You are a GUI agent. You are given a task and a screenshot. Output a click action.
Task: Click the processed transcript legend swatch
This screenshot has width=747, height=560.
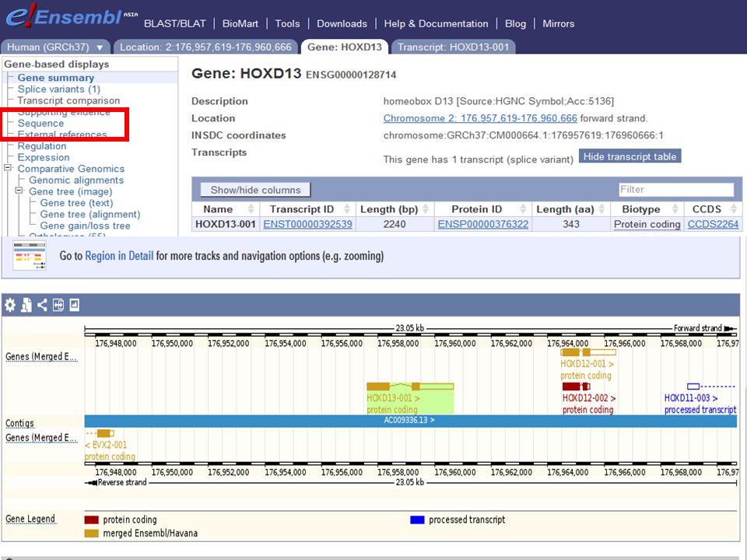(x=417, y=520)
